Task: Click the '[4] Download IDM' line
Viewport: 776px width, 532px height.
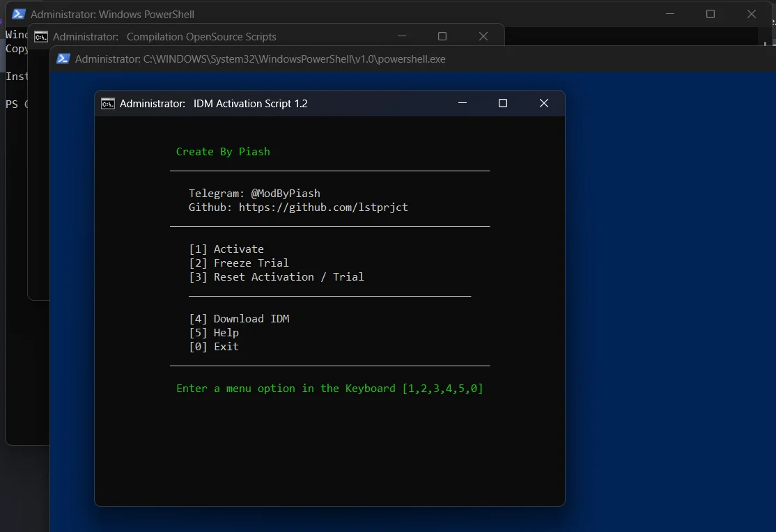Action: [239, 319]
